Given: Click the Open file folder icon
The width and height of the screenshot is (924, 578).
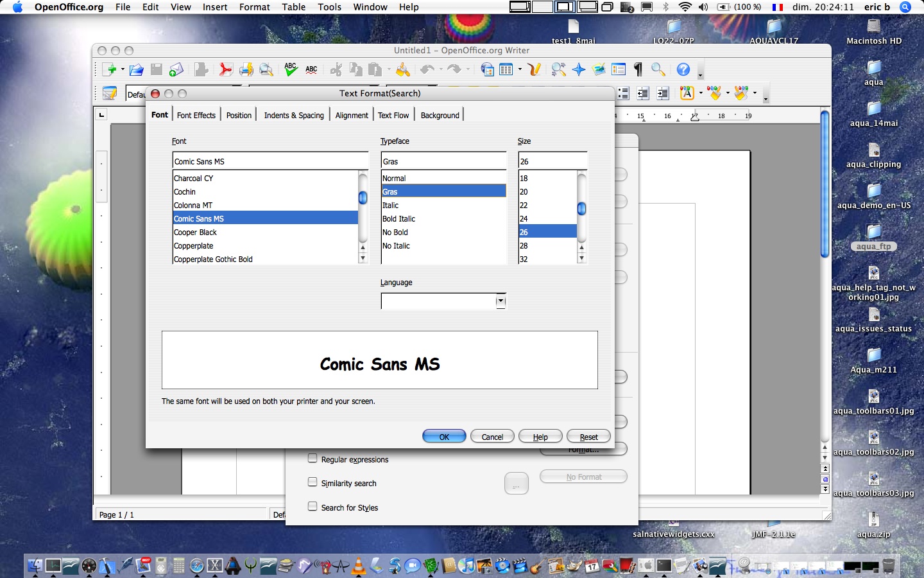Looking at the screenshot, I should tap(136, 69).
